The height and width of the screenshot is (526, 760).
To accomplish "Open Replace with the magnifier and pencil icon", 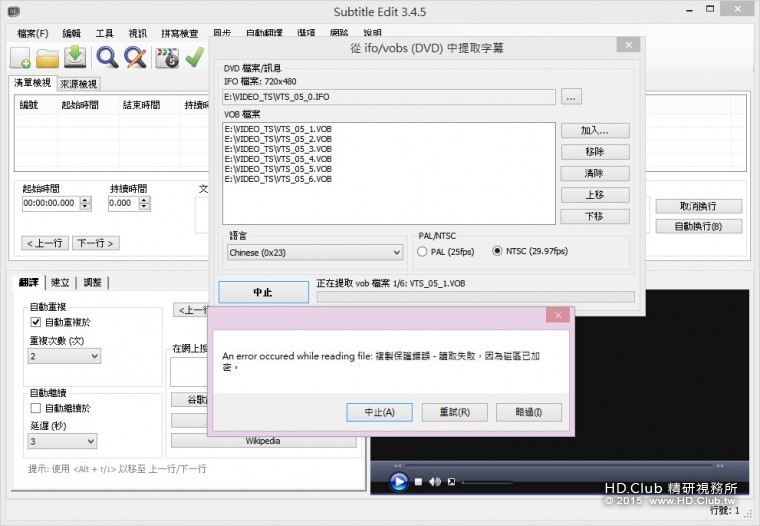I will point(135,57).
